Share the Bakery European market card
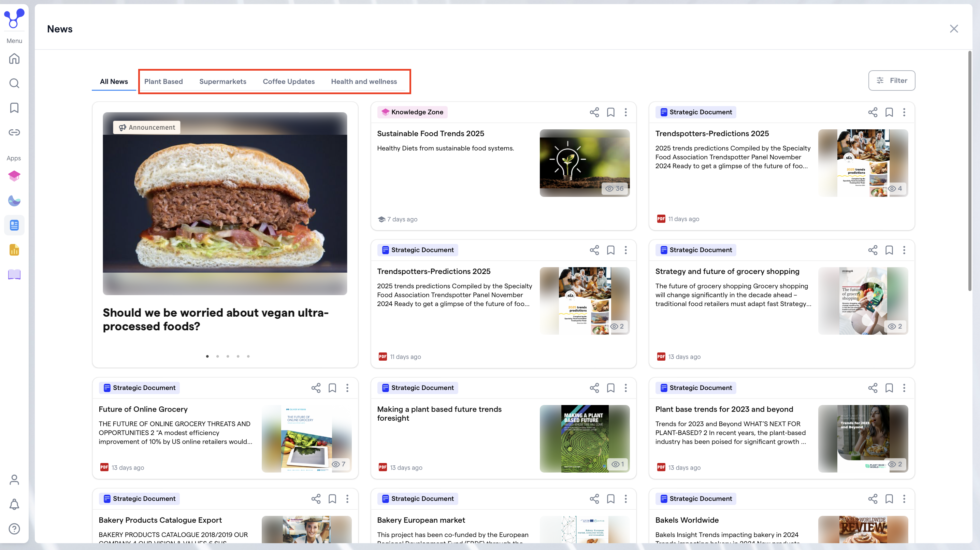The width and height of the screenshot is (980, 550). coord(594,499)
